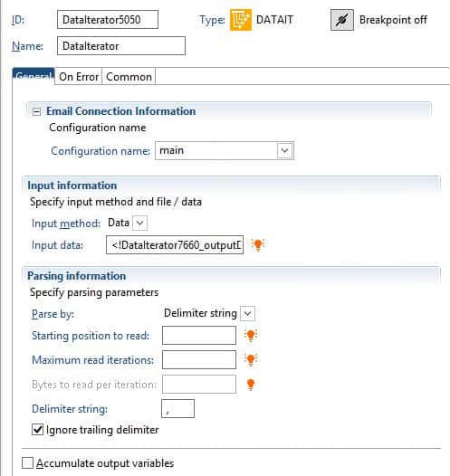This screenshot has width=450, height=476.
Task: Click lightbulb icon beside Input data field
Action: click(258, 244)
